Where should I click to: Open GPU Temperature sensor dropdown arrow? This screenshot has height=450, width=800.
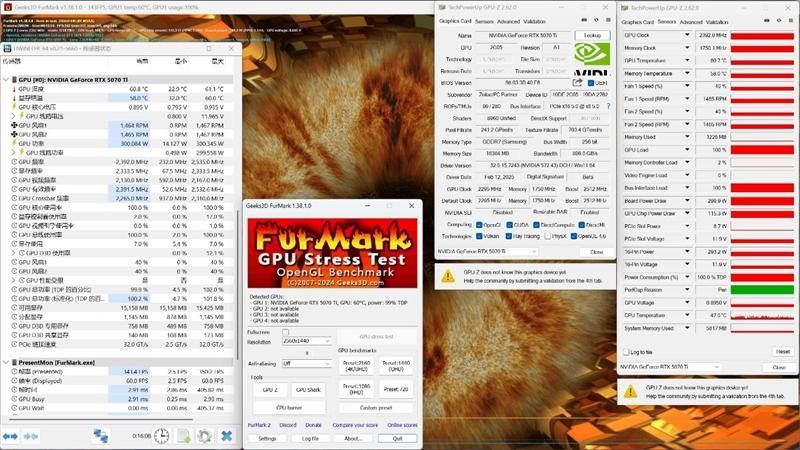[x=687, y=60]
